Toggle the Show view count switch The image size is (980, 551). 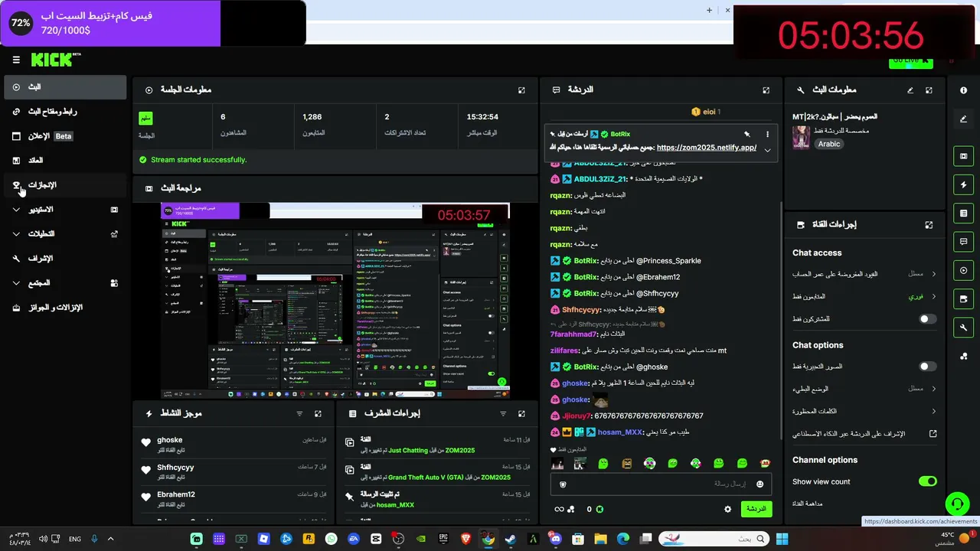click(927, 481)
